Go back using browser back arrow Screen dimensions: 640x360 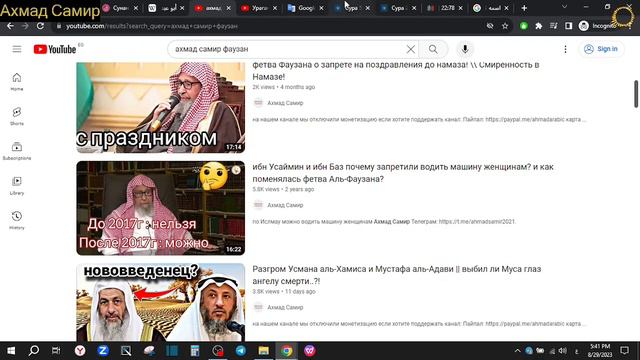pyautogui.click(x=10, y=26)
